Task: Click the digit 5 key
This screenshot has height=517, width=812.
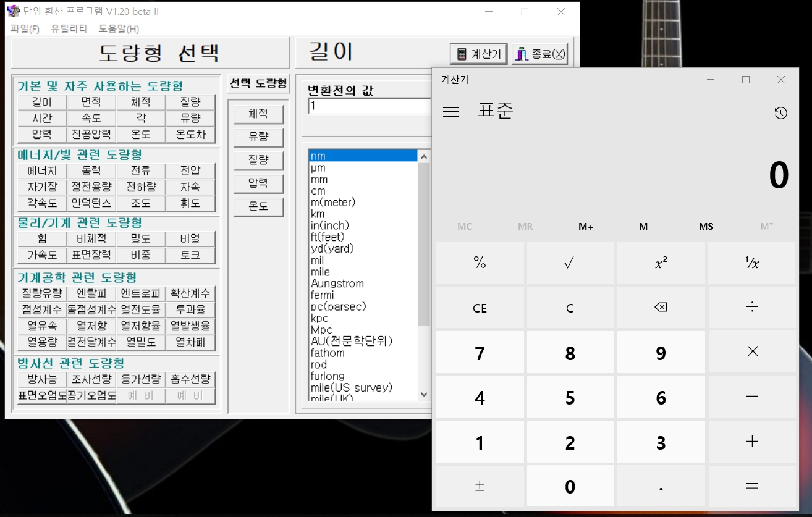Action: (x=570, y=397)
